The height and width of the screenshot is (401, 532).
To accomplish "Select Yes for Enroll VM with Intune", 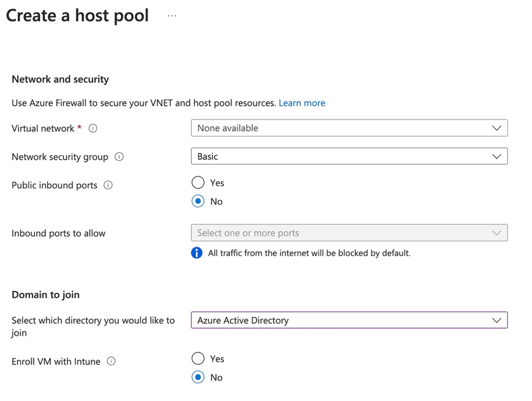I will [x=198, y=358].
